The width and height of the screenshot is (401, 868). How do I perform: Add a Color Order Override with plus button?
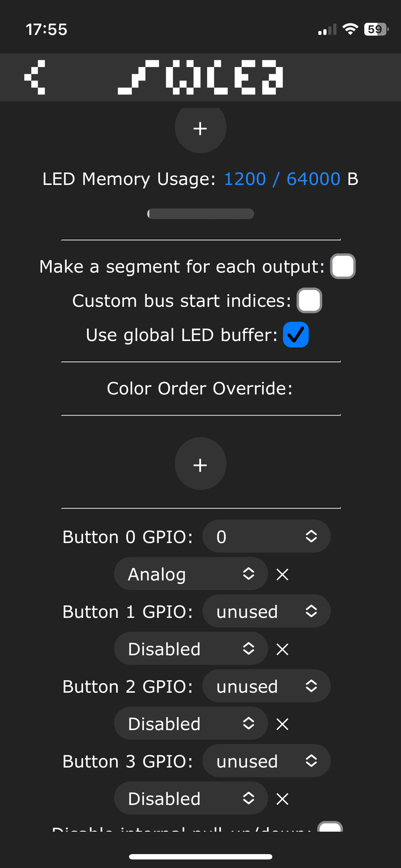click(x=200, y=464)
